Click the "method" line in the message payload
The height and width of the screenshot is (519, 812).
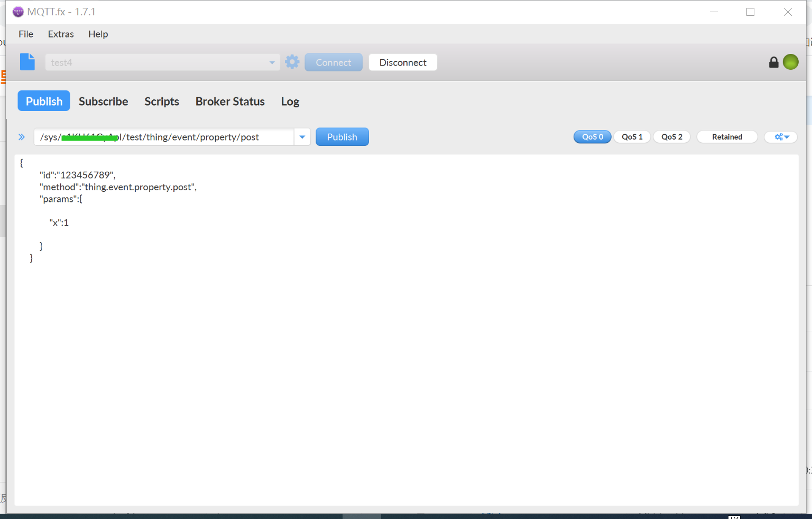point(118,187)
